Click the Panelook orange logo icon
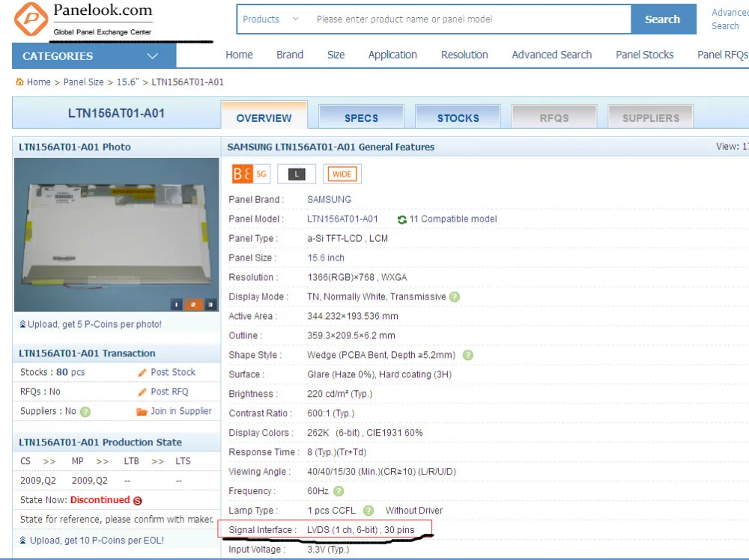Viewport: 749px width, 560px height. point(31,19)
